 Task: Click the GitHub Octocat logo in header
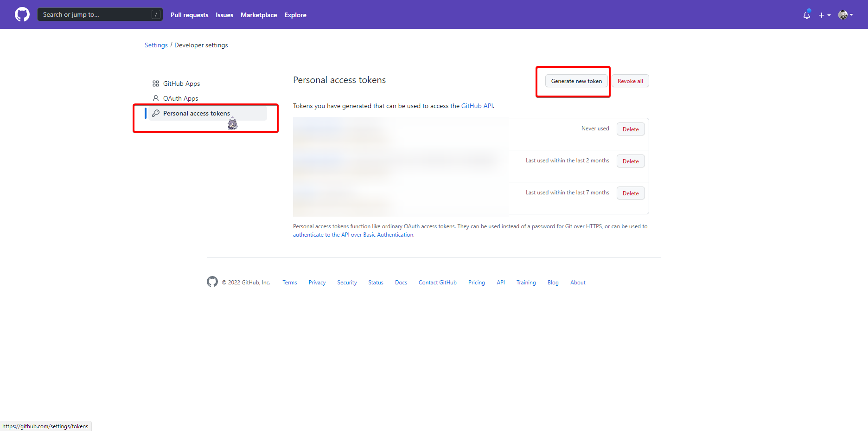22,14
